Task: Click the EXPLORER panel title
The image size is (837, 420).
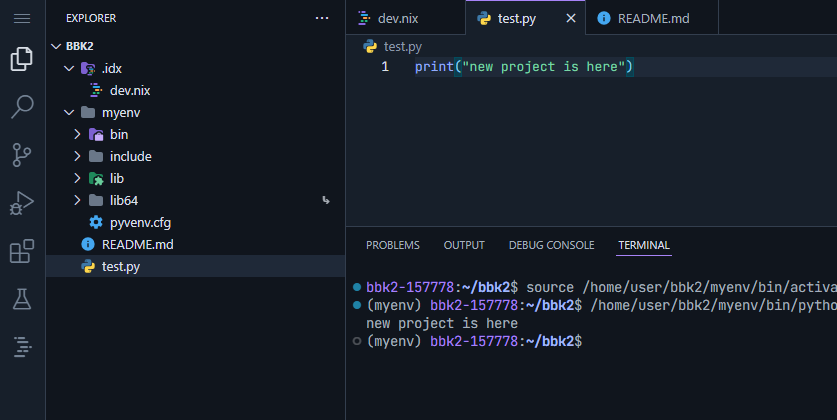Action: [91, 18]
